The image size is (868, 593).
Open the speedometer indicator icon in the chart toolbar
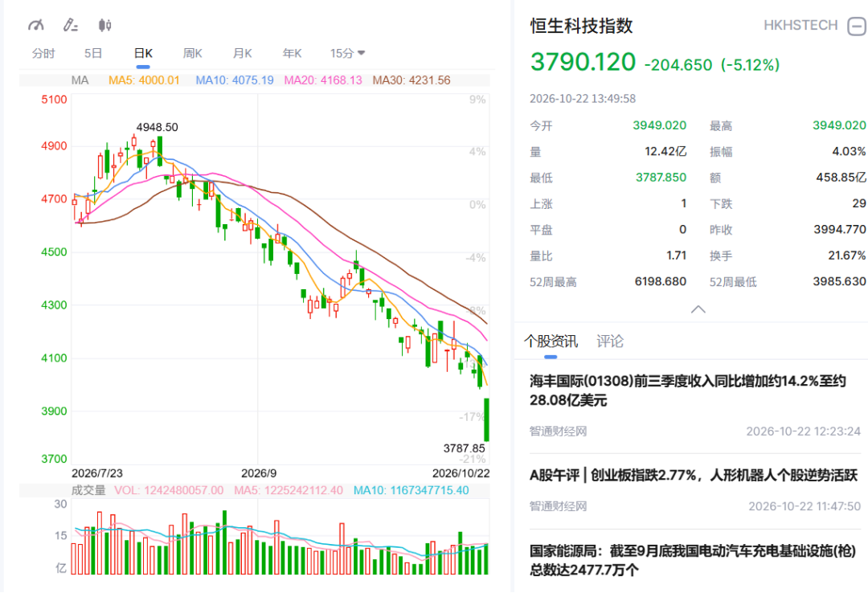(36, 25)
